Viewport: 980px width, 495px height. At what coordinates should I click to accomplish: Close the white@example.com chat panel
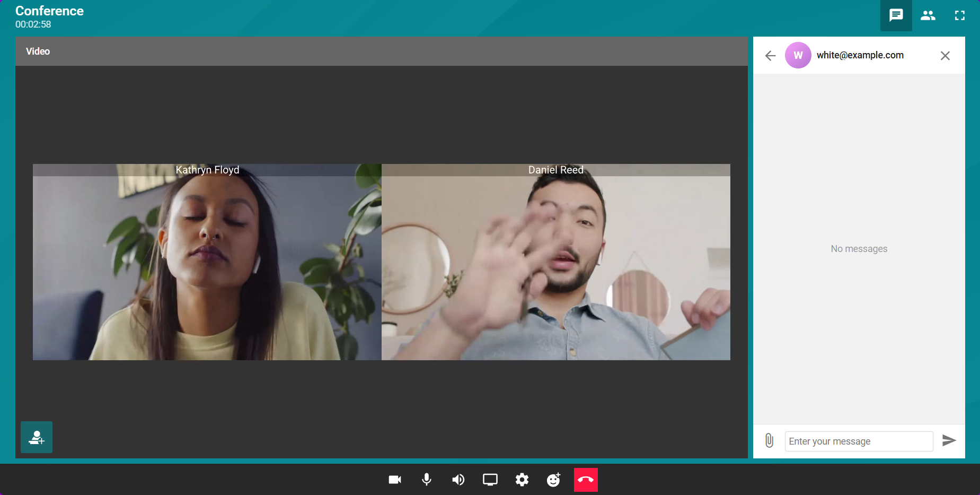[945, 56]
